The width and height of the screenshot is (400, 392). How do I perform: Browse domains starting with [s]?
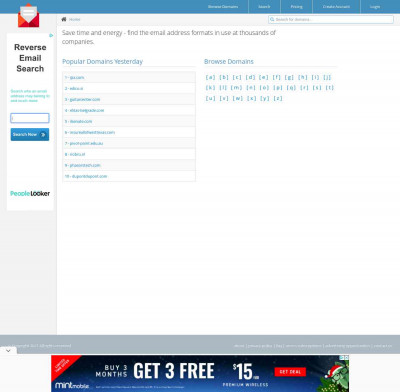[x=317, y=88]
